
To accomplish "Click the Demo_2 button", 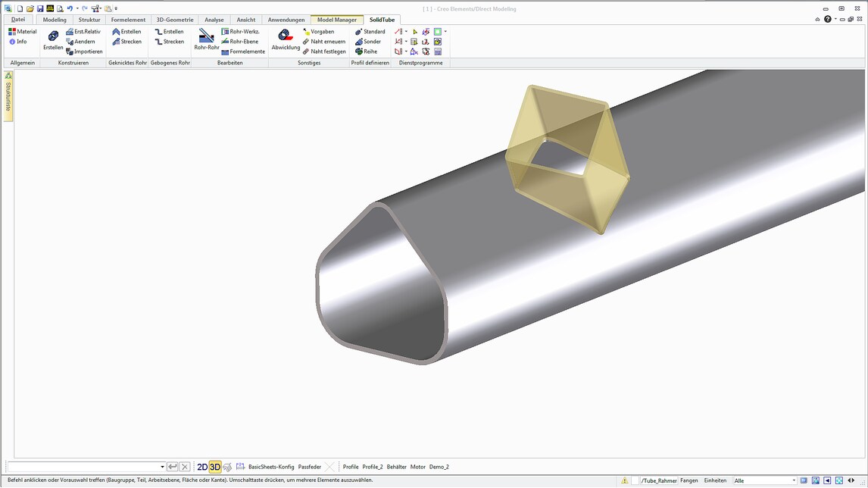I will (x=439, y=467).
